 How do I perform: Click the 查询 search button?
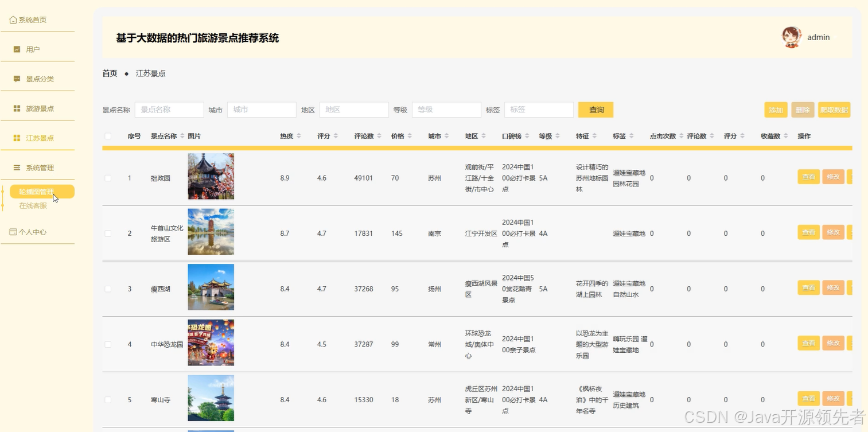[595, 110]
